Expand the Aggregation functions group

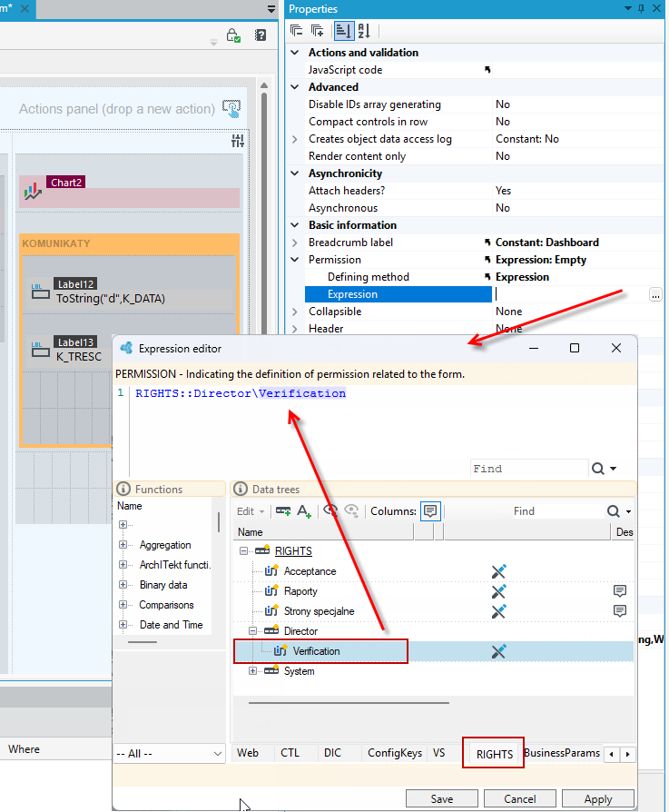click(x=123, y=545)
